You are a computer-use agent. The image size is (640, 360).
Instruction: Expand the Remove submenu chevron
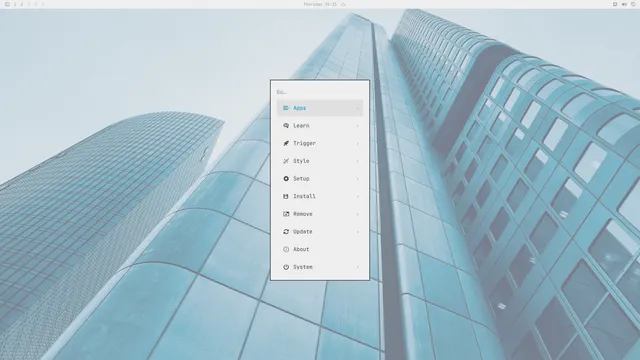tap(358, 214)
